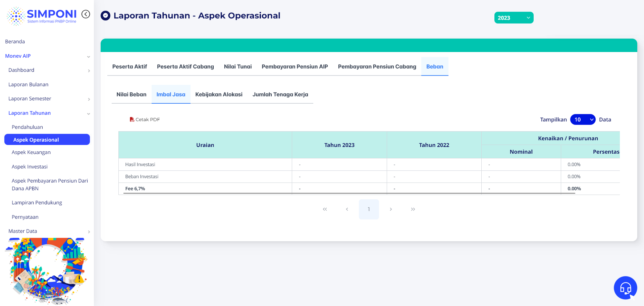Click Laporan Tahunan menu item
Screen dimensions: 644x306
point(30,113)
